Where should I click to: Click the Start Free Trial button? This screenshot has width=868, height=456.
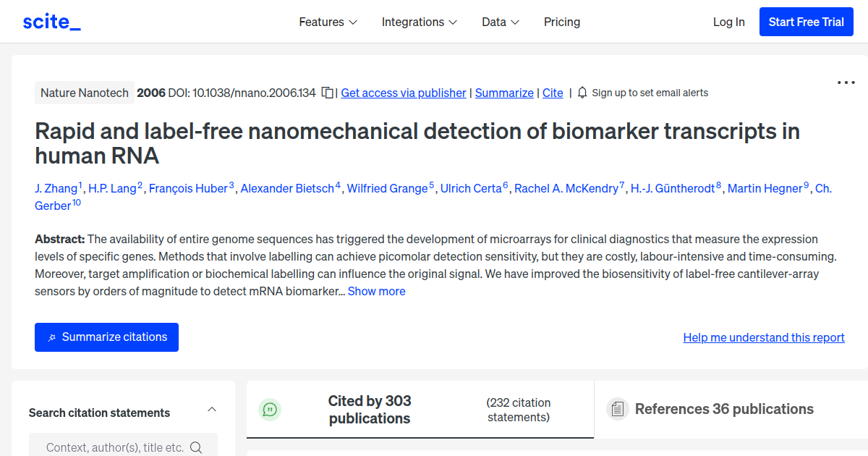[806, 22]
